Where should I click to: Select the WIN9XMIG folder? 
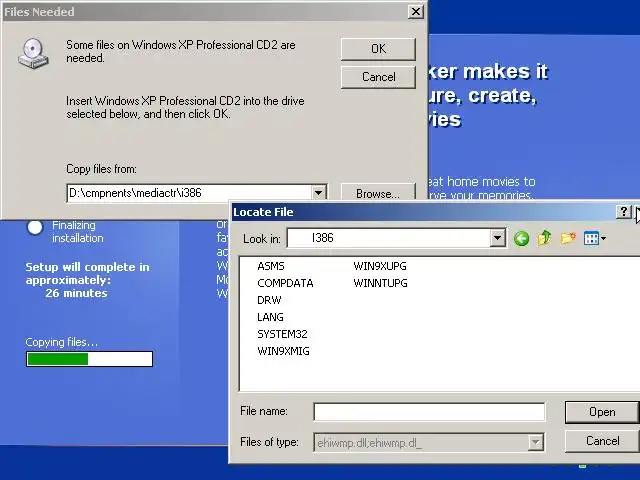[x=283, y=351]
